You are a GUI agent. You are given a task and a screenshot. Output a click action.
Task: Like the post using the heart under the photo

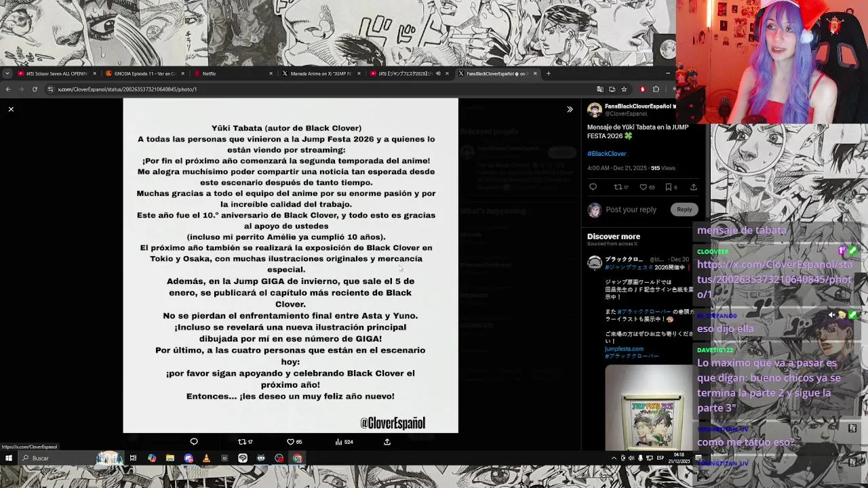(294, 442)
